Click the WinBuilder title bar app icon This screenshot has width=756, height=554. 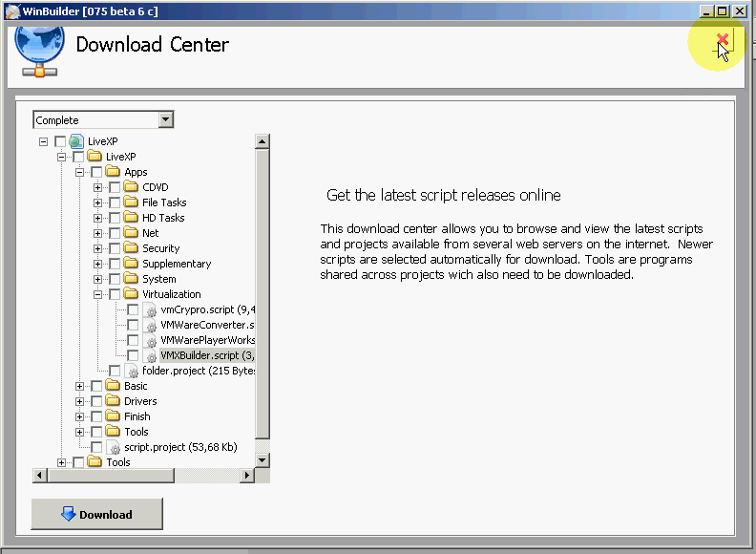12,11
